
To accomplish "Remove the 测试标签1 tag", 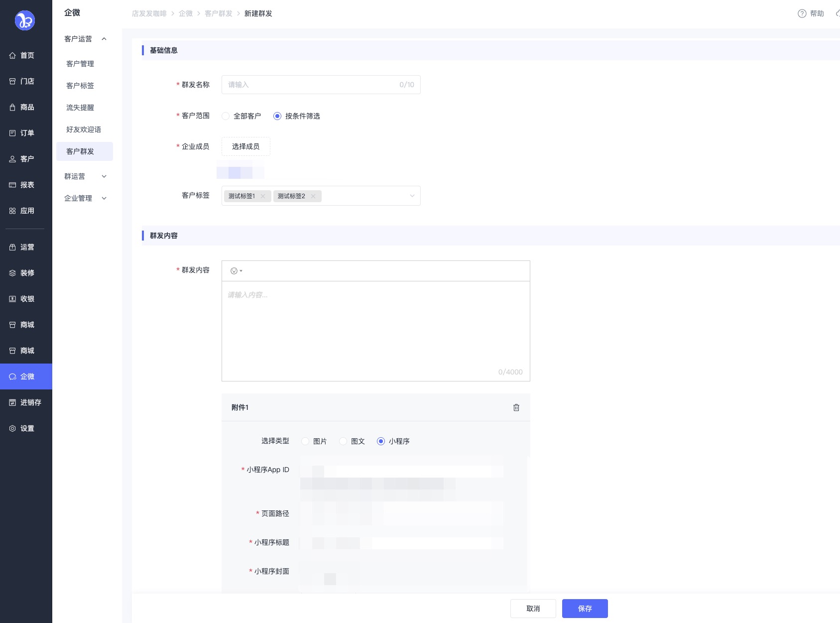I will pos(263,196).
